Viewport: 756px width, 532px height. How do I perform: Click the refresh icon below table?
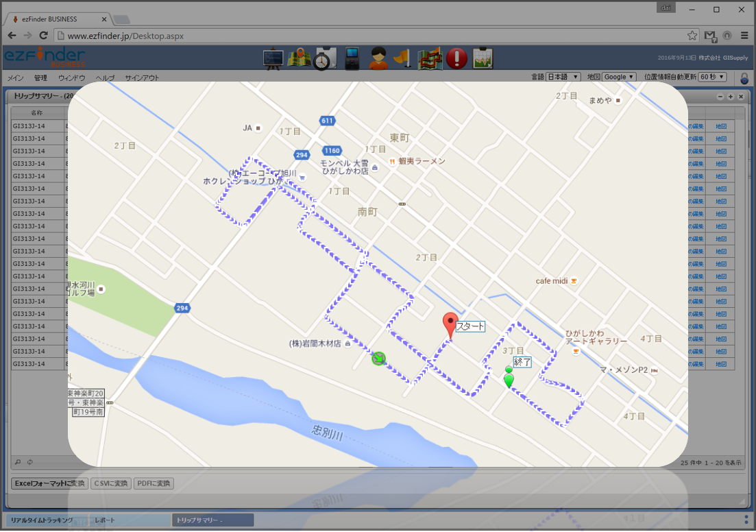tap(30, 462)
